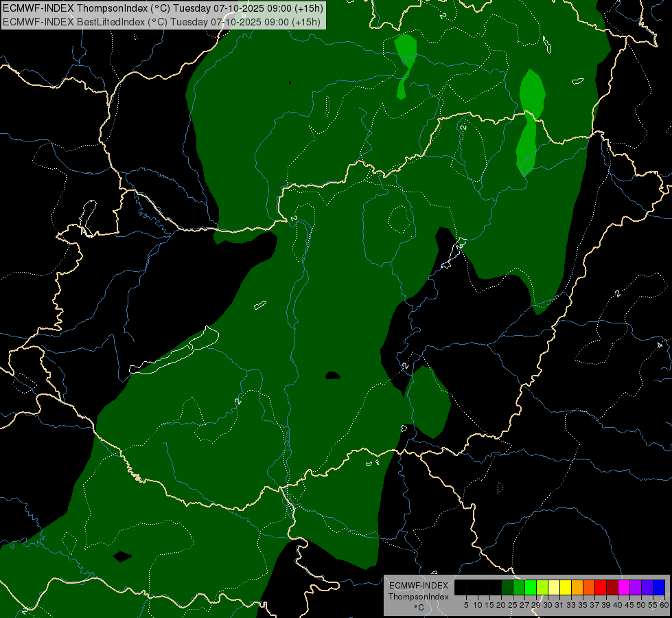
Task: Select the pale yellow 30–31 legend swatch
Action: [x=554, y=587]
